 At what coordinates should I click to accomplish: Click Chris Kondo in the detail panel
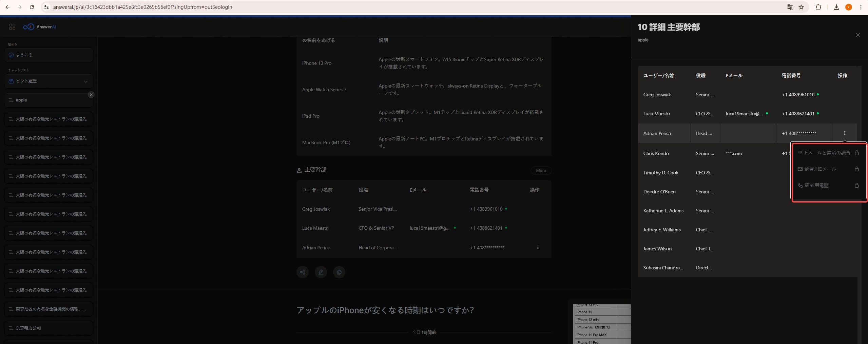(x=656, y=153)
